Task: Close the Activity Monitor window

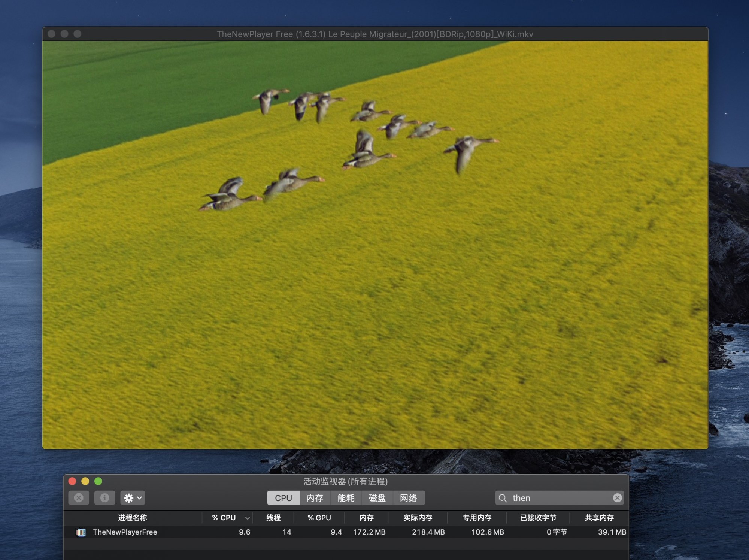Action: (72, 481)
